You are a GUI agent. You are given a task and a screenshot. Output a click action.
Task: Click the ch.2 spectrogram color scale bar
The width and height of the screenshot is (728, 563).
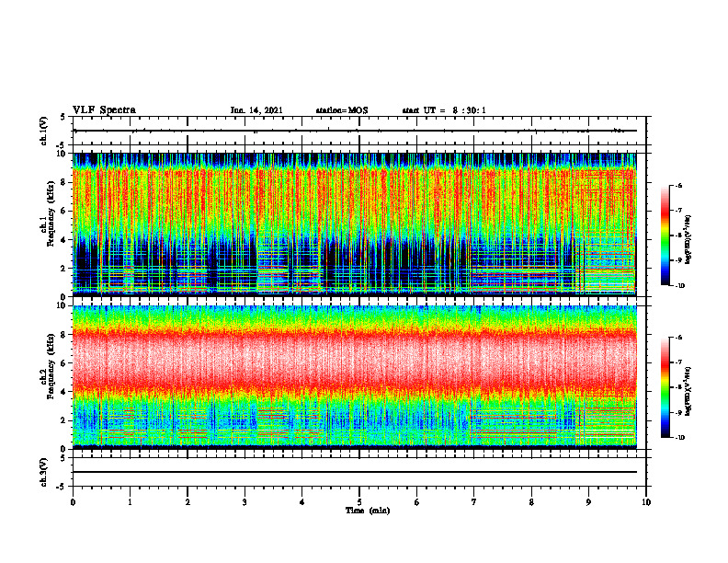click(x=665, y=387)
